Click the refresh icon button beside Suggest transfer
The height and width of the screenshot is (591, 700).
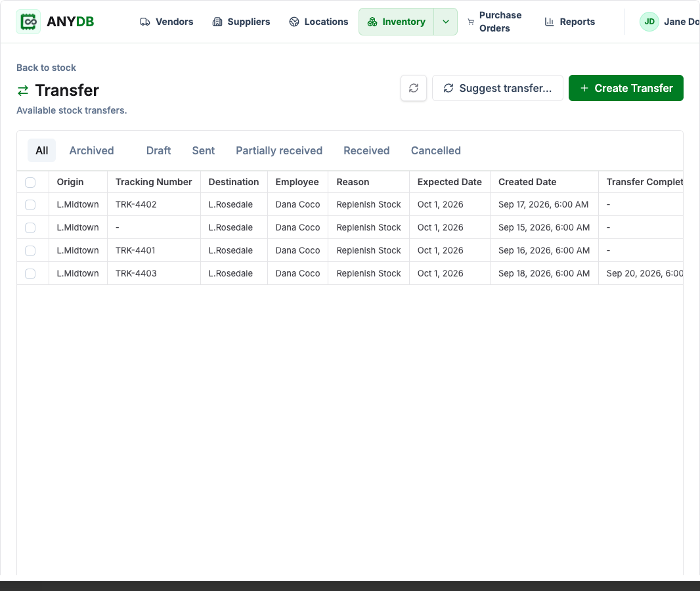[x=414, y=88]
